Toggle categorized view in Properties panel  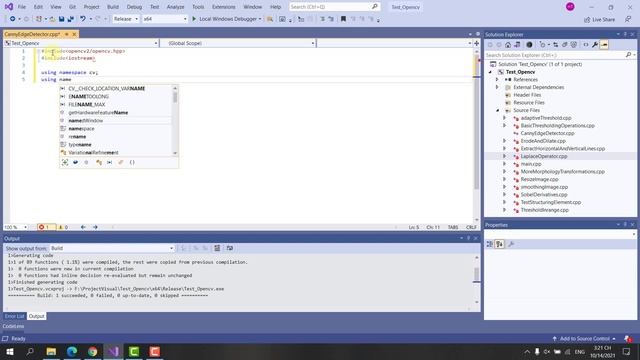[x=489, y=244]
